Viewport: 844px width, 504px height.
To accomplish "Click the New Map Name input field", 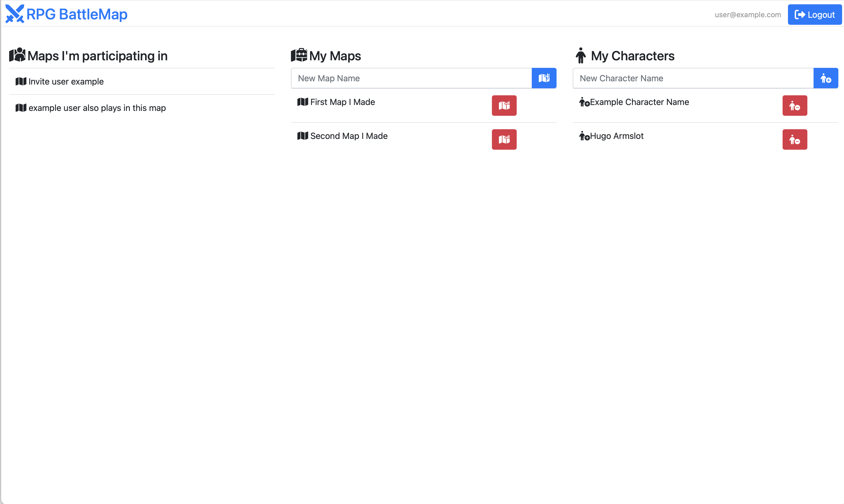I will [408, 78].
